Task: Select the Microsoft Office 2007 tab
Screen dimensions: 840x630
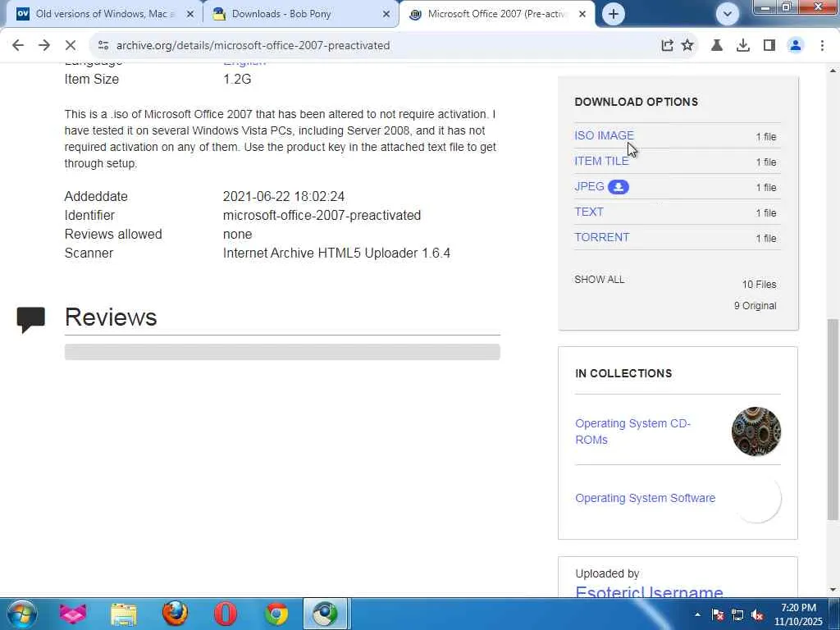Action: (x=497, y=14)
